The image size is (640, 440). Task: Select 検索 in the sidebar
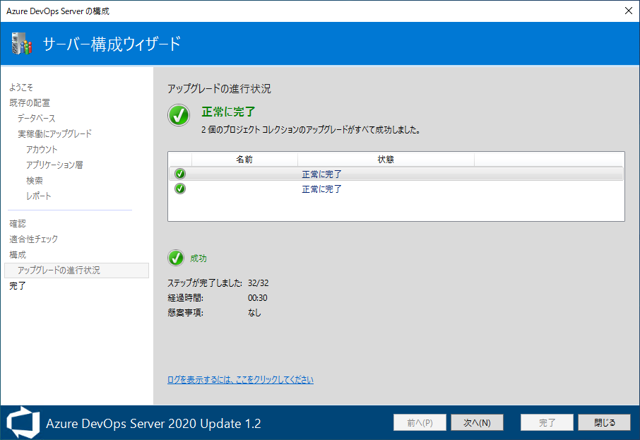(34, 180)
